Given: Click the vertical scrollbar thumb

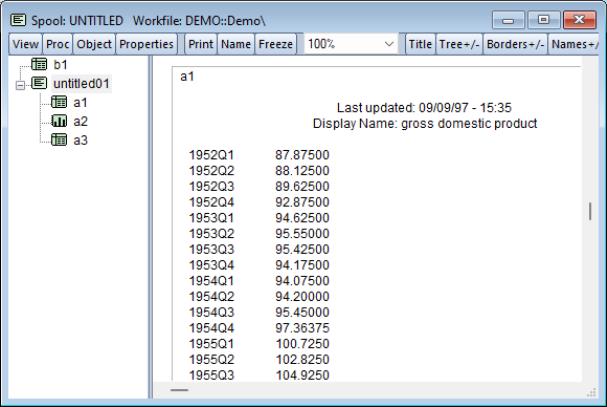Looking at the screenshot, I should pyautogui.click(x=590, y=211).
